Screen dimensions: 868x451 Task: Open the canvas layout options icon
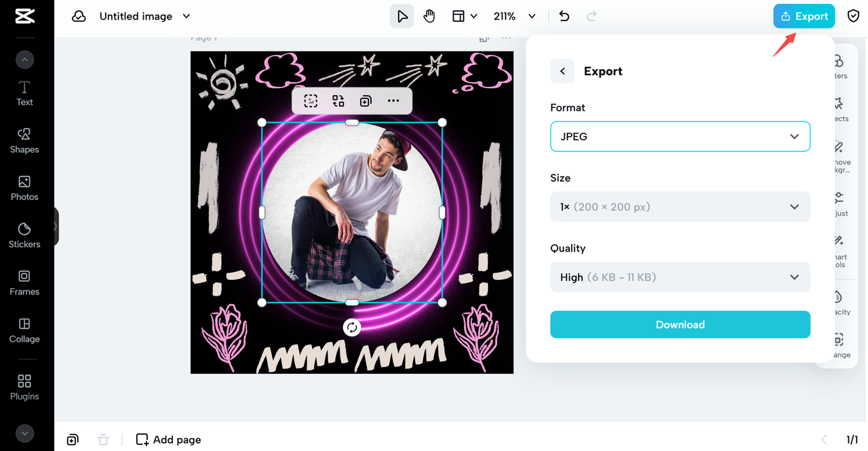459,16
